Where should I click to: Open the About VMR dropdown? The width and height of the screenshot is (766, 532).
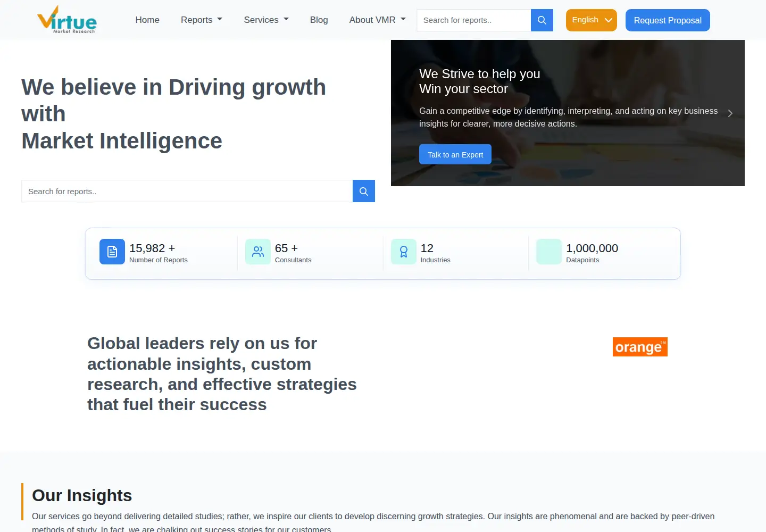[377, 20]
